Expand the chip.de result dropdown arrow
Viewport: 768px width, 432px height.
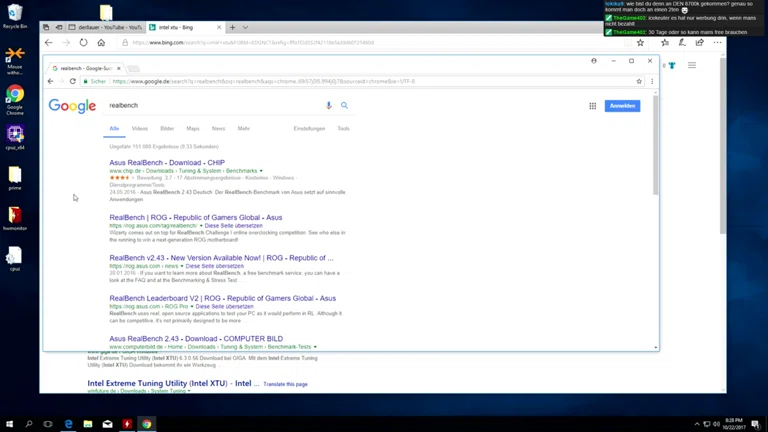[261, 171]
